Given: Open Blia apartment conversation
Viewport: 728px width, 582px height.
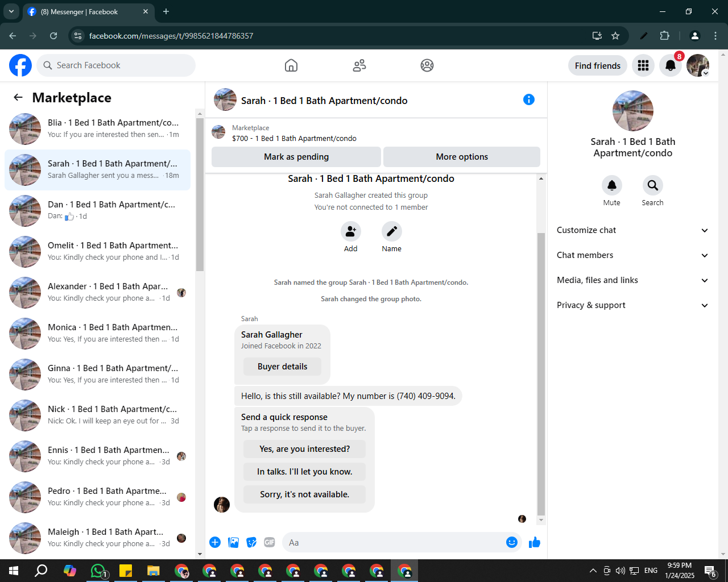Looking at the screenshot, I should 97,129.
